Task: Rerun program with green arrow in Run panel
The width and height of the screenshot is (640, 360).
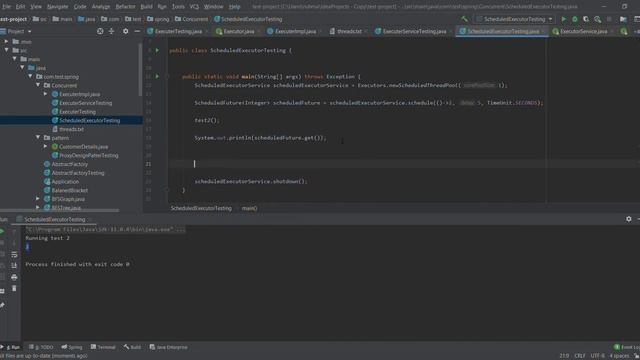Action: pos(2,231)
